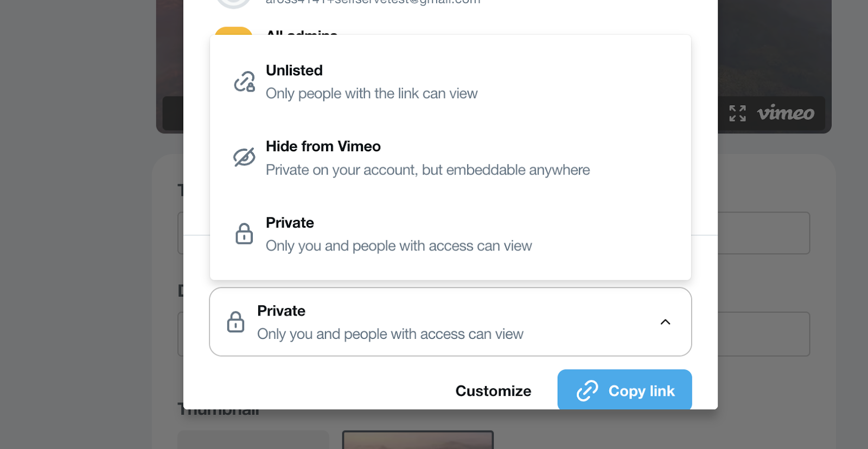Click the padlock icon in the options list
868x449 pixels.
(x=244, y=234)
